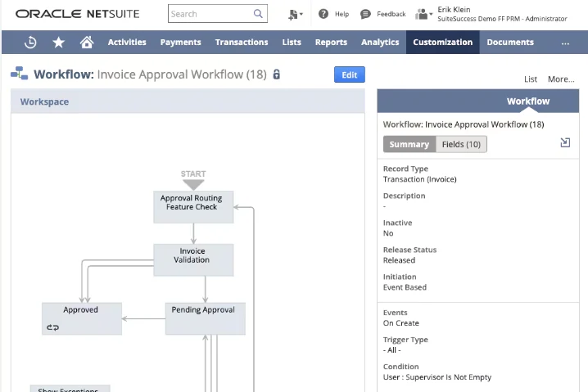This screenshot has width=588, height=392.
Task: Click the loop icon in Approved state
Action: (x=52, y=327)
